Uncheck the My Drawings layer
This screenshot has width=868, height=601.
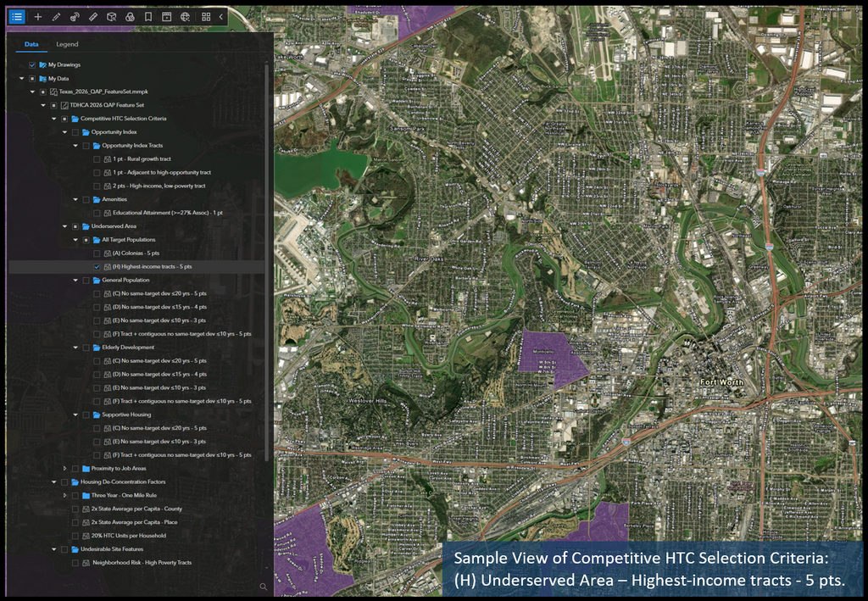(32, 64)
